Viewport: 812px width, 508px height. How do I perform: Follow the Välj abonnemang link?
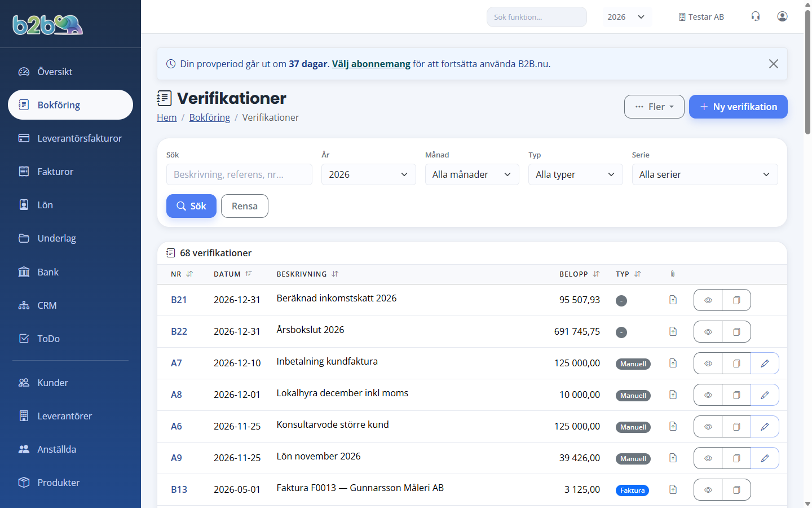click(x=371, y=64)
